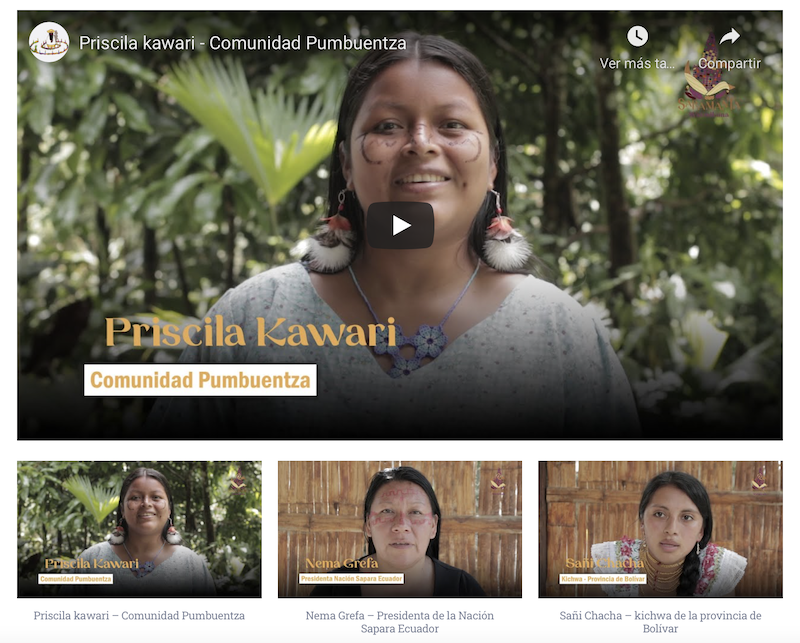Open the channel avatar logo
The height and width of the screenshot is (643, 800).
click(x=49, y=42)
